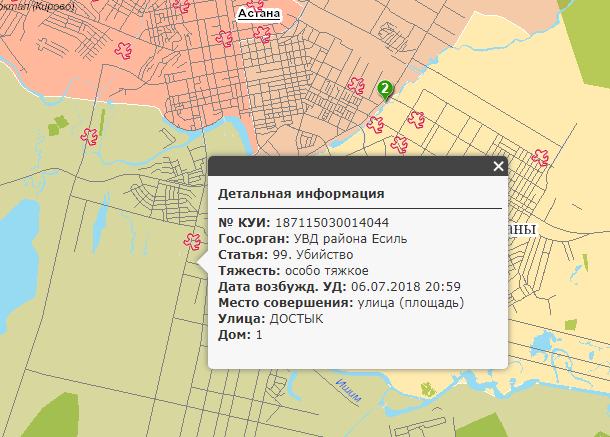
Task: Click the КУИ number 187115030014044
Action: pos(331,223)
